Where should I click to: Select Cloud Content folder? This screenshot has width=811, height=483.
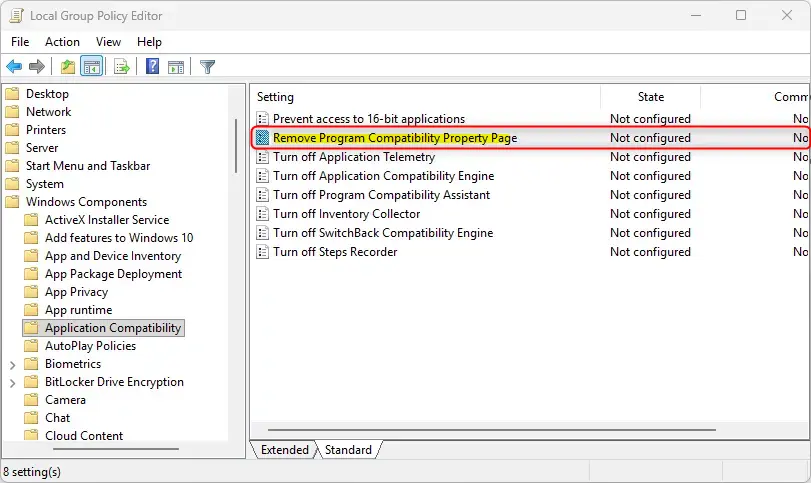tap(84, 436)
